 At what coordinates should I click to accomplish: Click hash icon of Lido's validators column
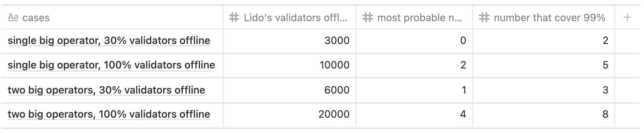tap(234, 17)
